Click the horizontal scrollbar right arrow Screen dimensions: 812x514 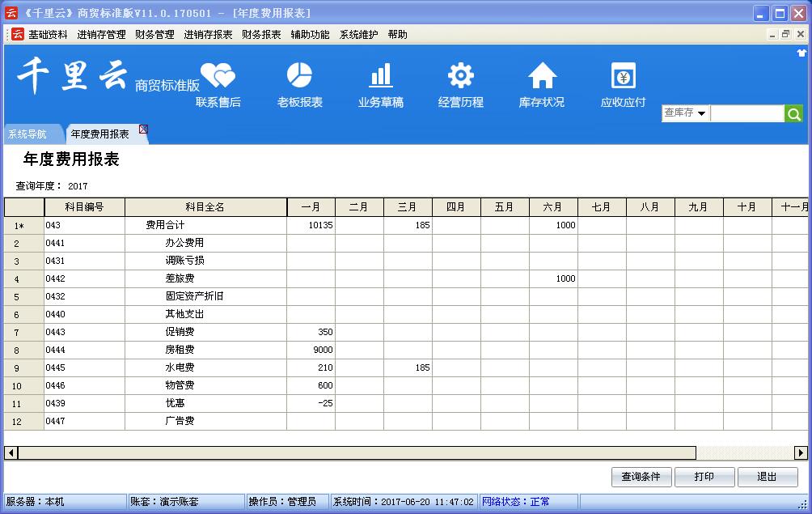[801, 453]
